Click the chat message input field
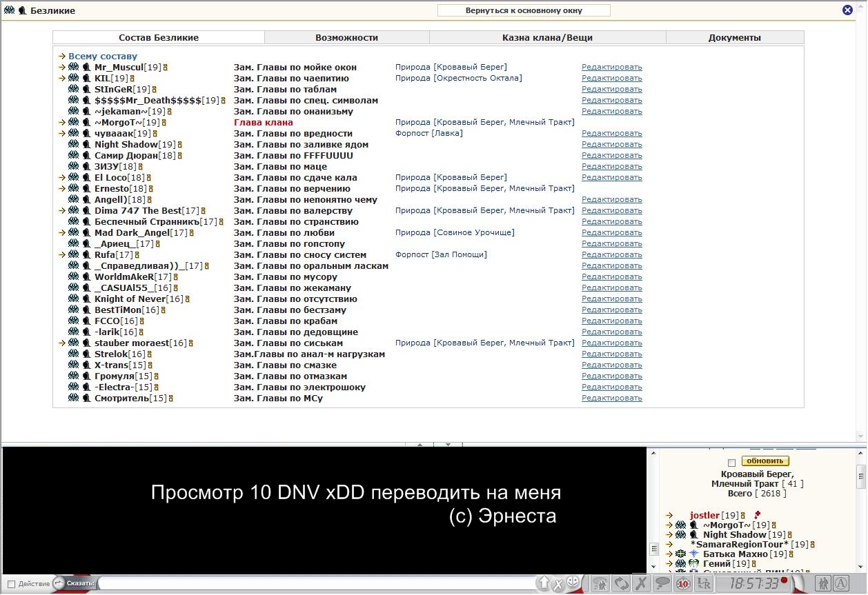This screenshot has height=595, width=868. pos(317,584)
